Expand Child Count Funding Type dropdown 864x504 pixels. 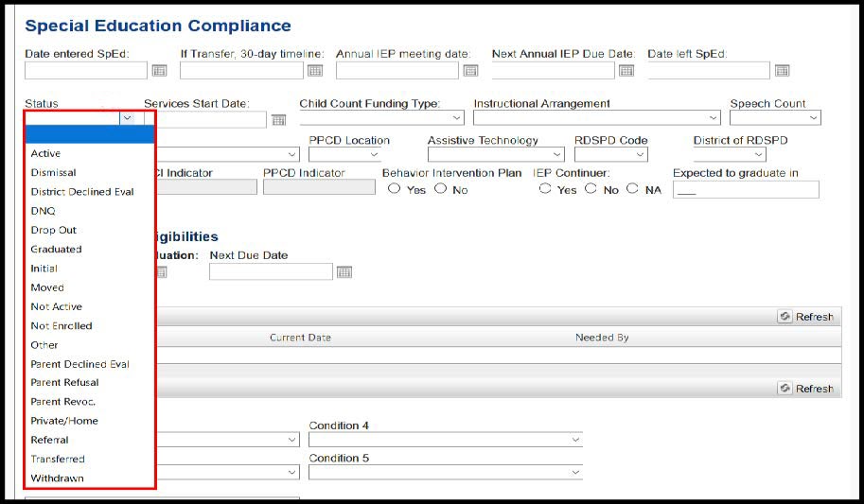[381, 118]
